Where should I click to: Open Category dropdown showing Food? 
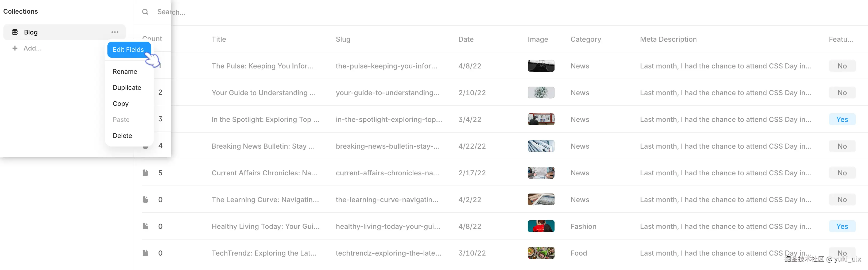pyautogui.click(x=579, y=253)
